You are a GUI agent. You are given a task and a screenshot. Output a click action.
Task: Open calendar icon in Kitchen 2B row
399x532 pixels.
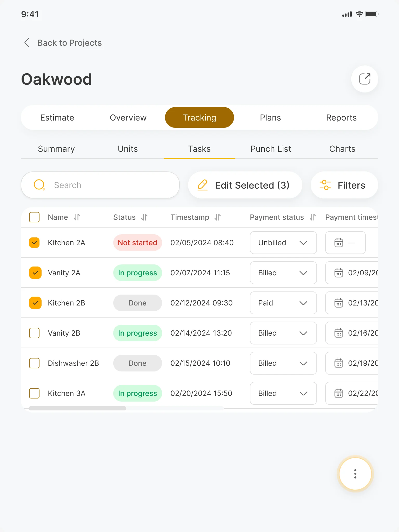(338, 303)
